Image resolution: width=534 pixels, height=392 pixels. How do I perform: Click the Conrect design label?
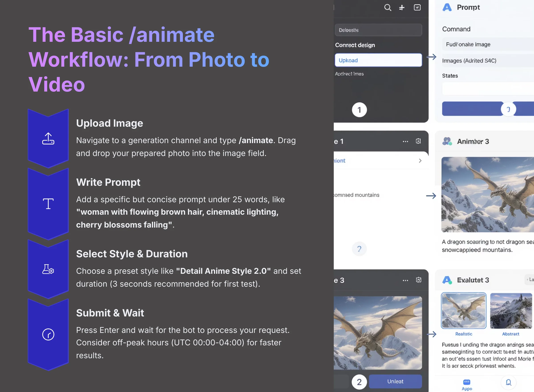pyautogui.click(x=355, y=45)
